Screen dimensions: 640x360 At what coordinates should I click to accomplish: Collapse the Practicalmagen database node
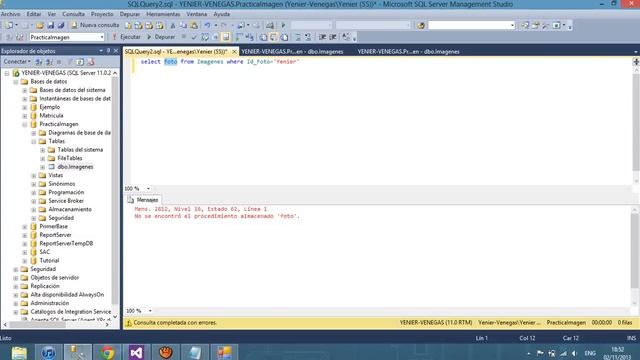pyautogui.click(x=24, y=124)
